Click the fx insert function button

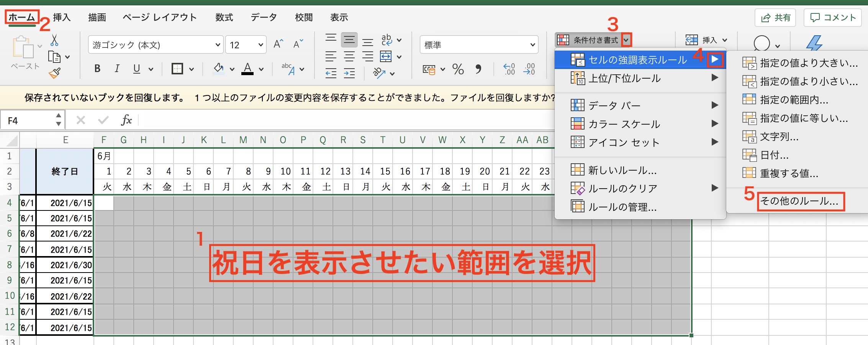[x=126, y=120]
